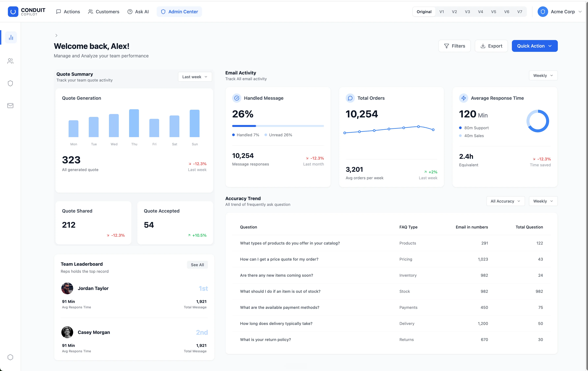Select the new items coming soon row
The width and height of the screenshot is (588, 371).
(391, 275)
